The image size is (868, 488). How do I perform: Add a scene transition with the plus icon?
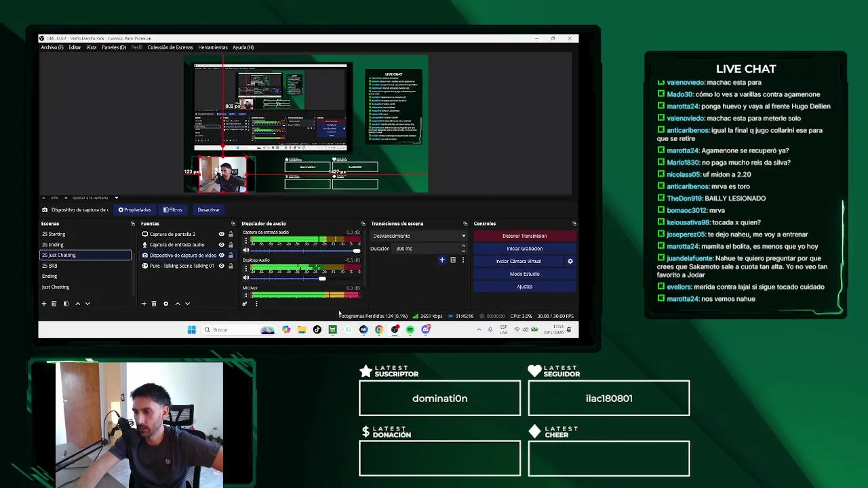point(442,260)
